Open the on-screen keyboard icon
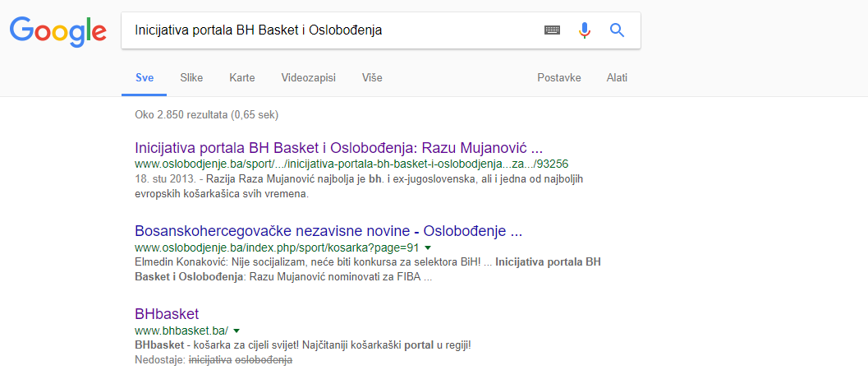The height and width of the screenshot is (370, 868). (552, 30)
